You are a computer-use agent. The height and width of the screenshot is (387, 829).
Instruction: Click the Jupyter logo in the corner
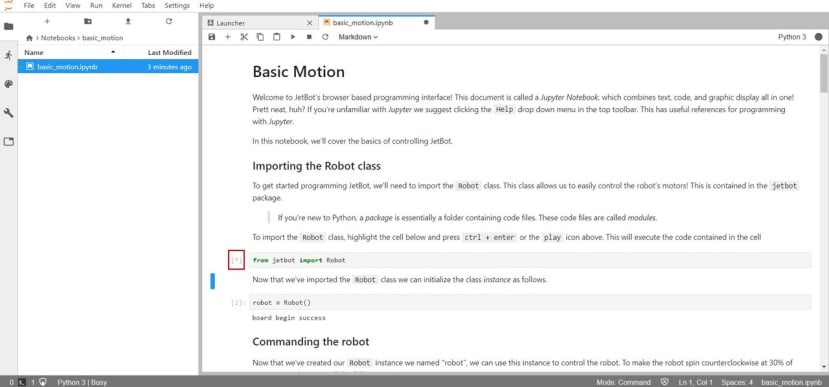(x=7, y=5)
